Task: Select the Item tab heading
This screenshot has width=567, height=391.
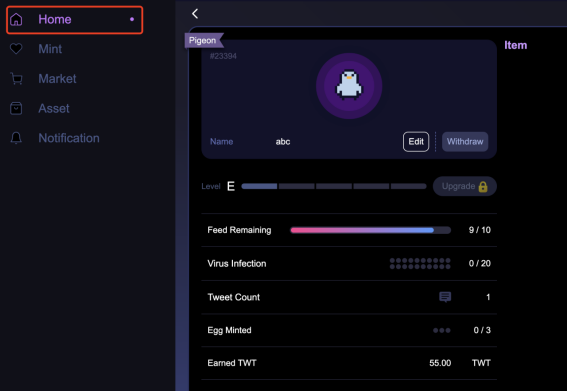Action: click(x=516, y=45)
